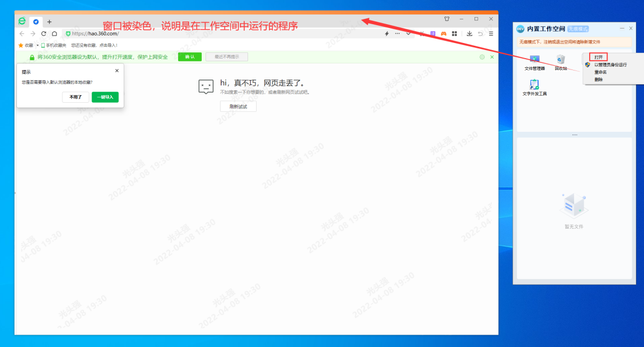Choose 以管理员身份运行 from context menu

(610, 65)
